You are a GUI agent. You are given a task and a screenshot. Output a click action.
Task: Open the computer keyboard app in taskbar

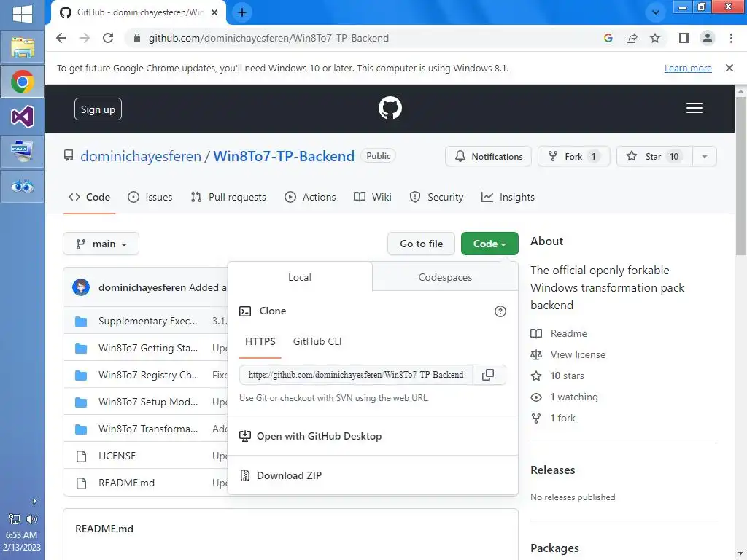(23, 152)
